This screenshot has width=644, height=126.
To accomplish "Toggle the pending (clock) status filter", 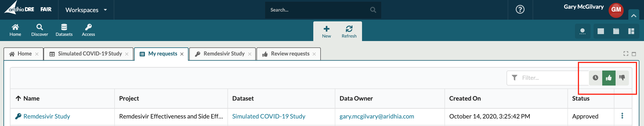I will 595,78.
